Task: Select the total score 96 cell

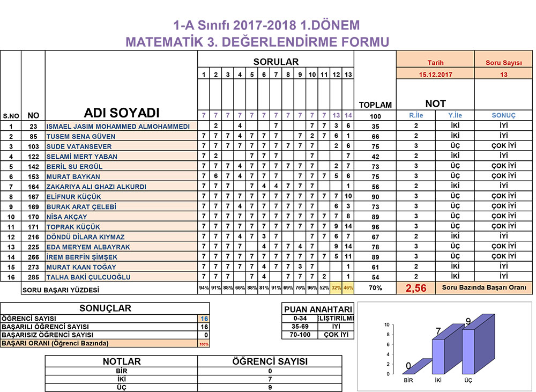Action: coord(375,227)
